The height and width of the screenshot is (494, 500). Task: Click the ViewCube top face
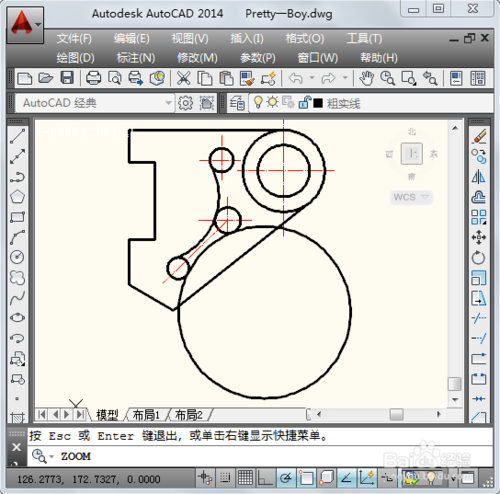click(412, 154)
